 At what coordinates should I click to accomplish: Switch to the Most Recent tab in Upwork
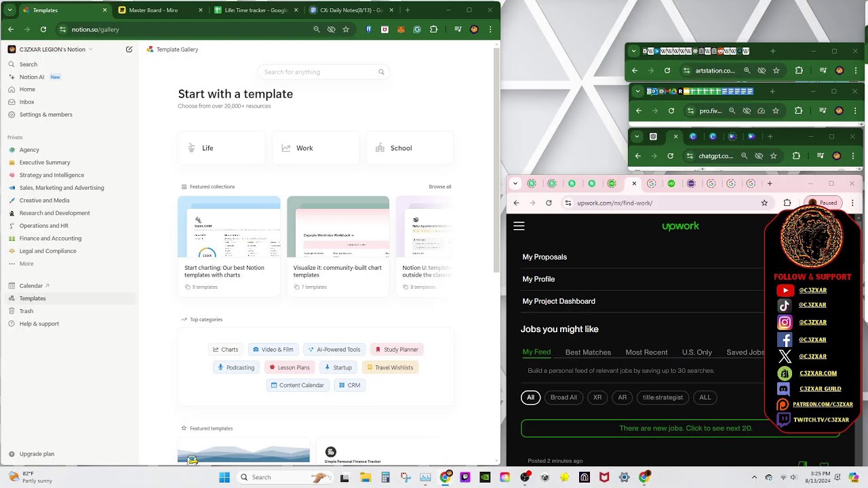coord(646,352)
